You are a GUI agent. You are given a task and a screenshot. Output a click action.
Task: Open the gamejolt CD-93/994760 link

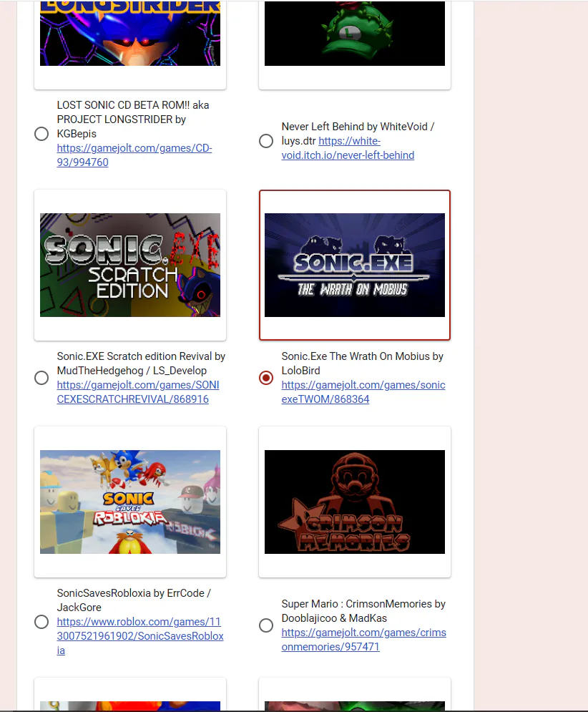134,155
